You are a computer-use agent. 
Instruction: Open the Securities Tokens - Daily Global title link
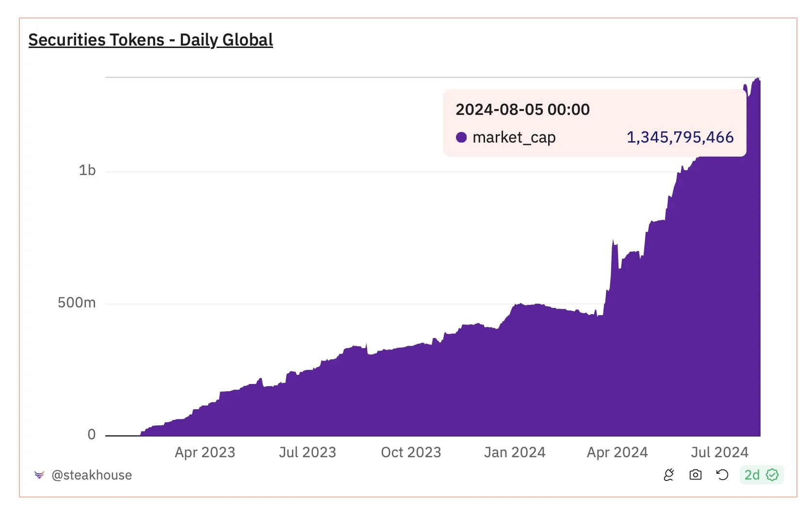click(x=151, y=40)
